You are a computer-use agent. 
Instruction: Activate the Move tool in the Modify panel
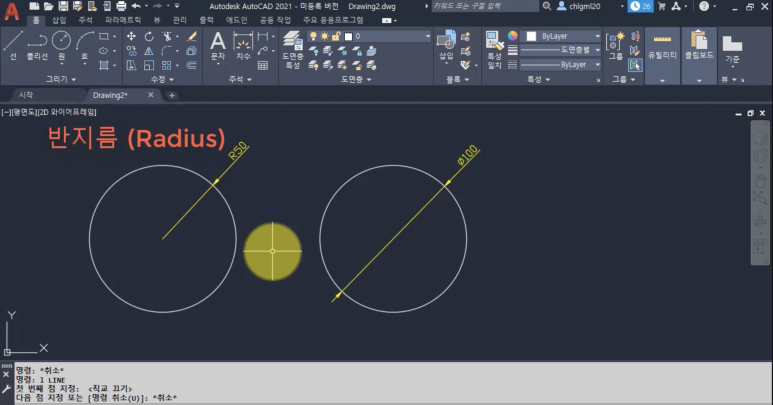(131, 36)
